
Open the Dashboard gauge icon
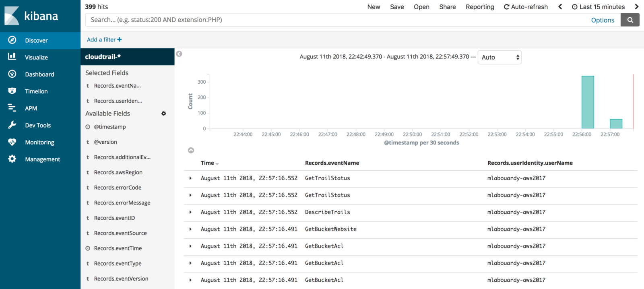point(12,74)
